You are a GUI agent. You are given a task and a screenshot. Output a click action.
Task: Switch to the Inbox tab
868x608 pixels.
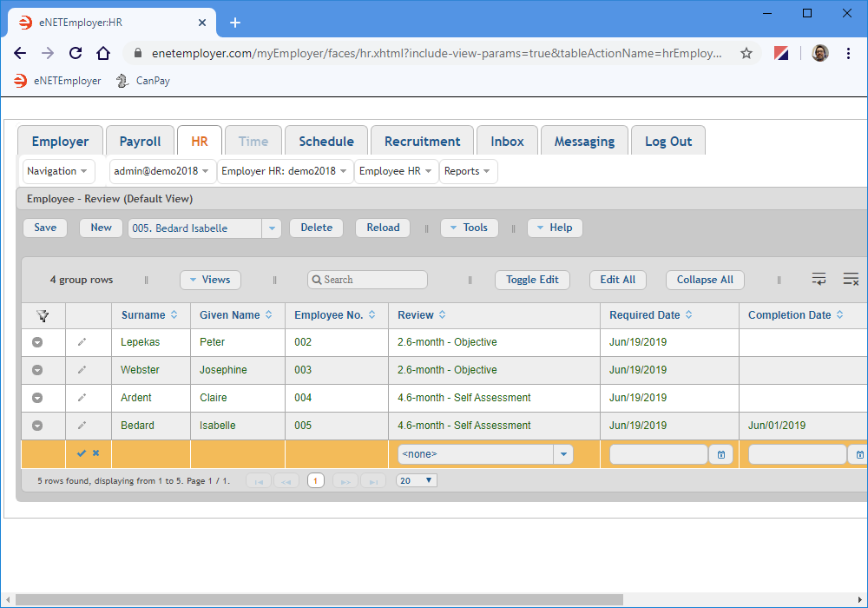tap(507, 142)
